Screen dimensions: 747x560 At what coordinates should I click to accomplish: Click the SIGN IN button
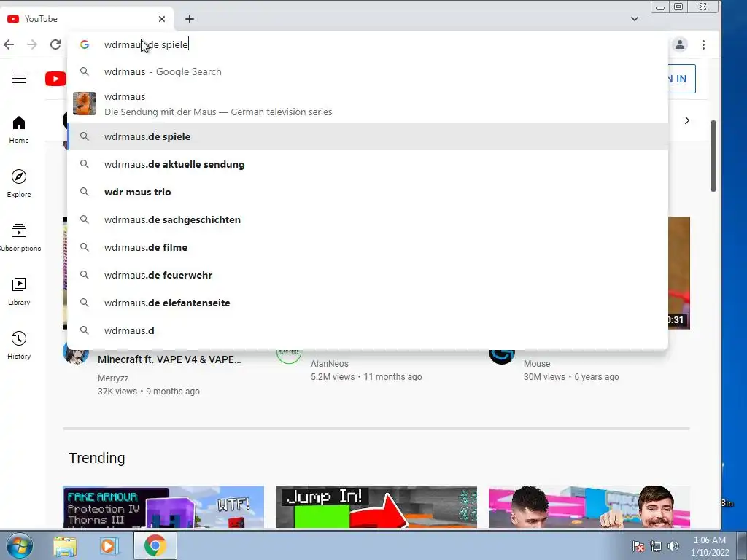(681, 79)
